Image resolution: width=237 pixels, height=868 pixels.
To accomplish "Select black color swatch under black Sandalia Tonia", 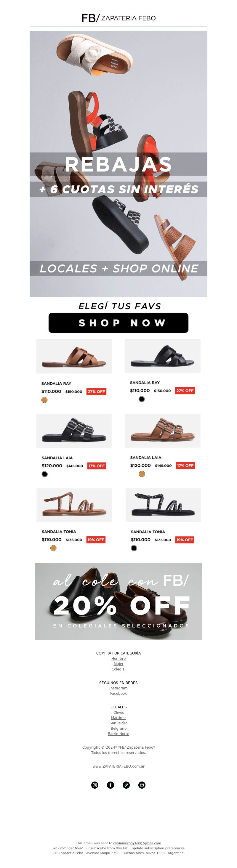I will tap(134, 548).
